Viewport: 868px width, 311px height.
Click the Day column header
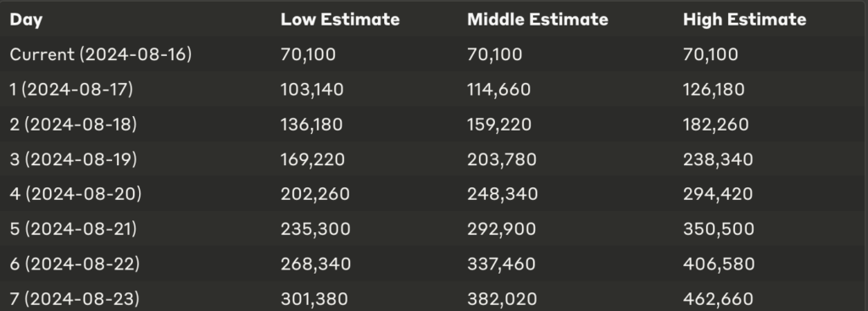point(26,20)
